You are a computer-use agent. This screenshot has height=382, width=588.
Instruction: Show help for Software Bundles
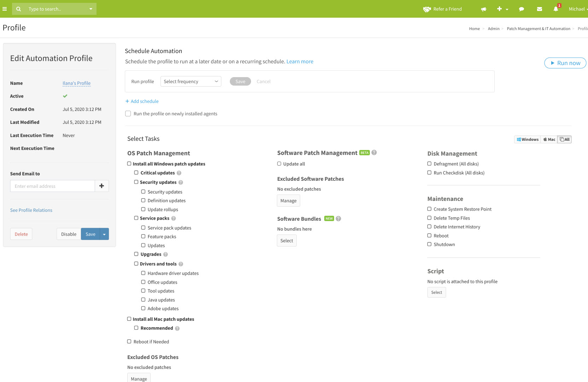[338, 219]
